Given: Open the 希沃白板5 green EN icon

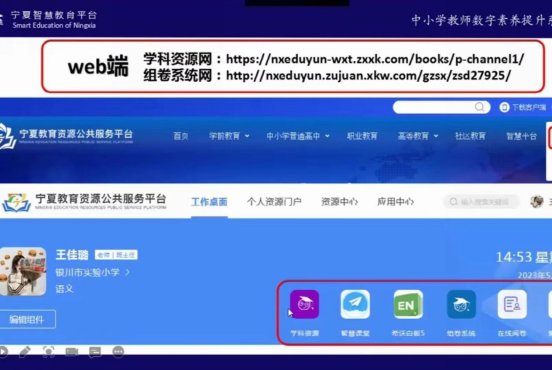Looking at the screenshot, I should click(x=408, y=305).
